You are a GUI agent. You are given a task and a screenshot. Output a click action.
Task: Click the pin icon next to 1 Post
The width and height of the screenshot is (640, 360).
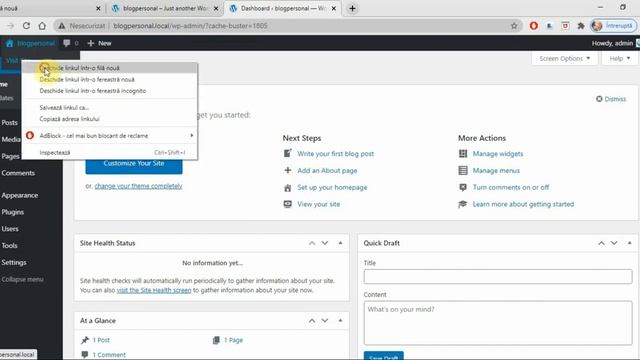click(85, 340)
